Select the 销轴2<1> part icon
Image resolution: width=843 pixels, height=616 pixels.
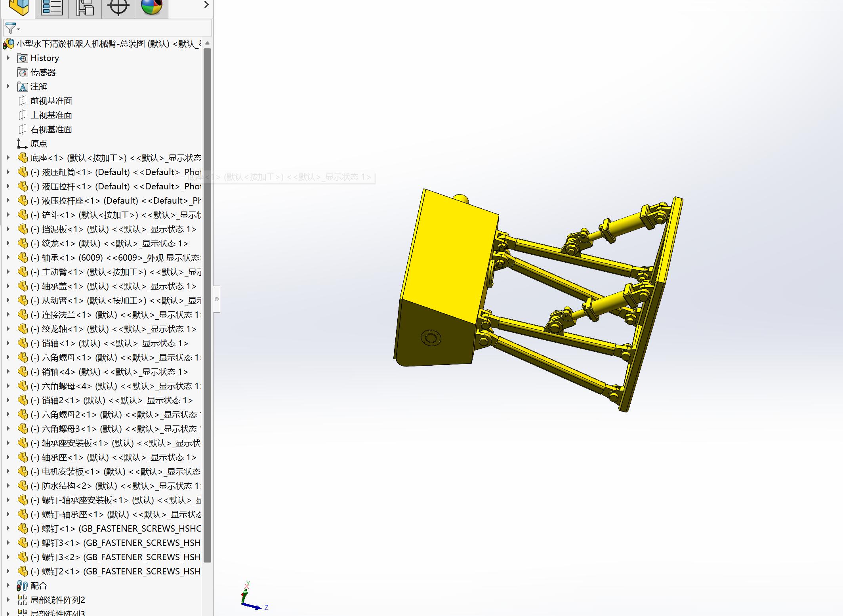(x=23, y=400)
